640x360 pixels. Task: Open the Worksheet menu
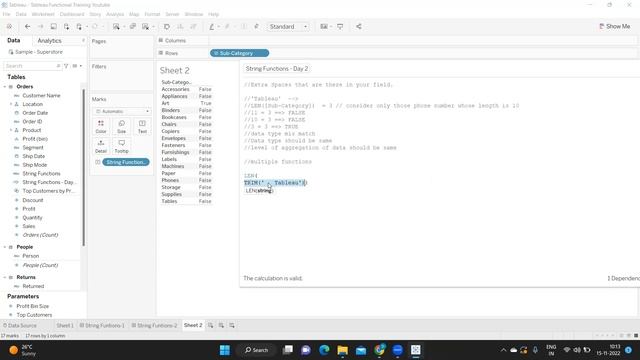click(43, 14)
